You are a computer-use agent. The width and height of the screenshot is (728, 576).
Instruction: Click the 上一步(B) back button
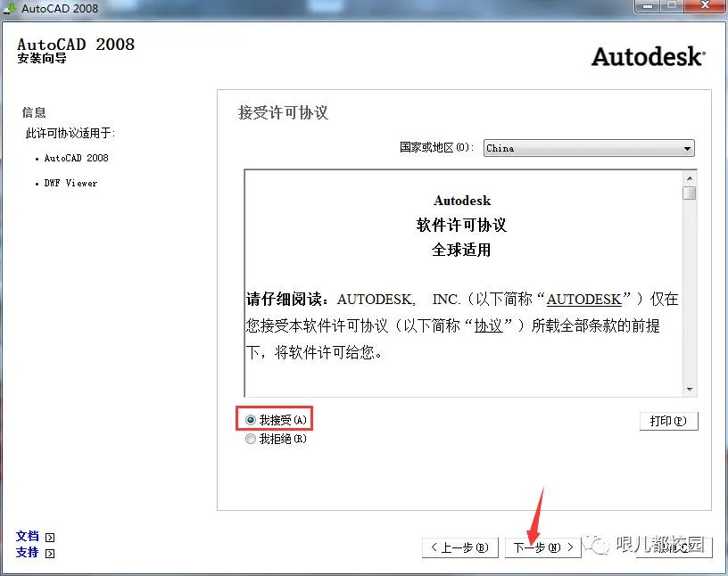point(460,547)
